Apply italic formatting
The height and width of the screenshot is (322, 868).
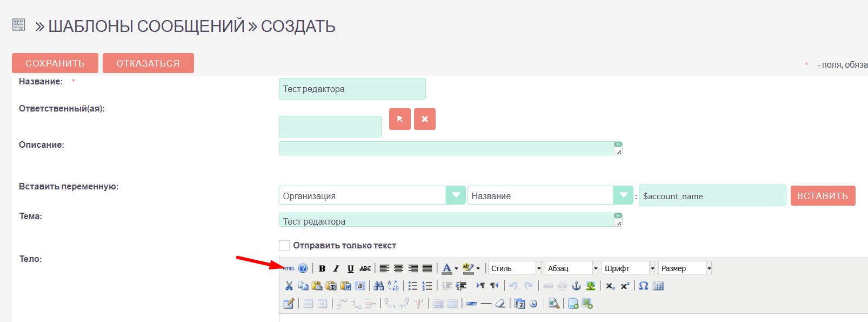coord(336,268)
